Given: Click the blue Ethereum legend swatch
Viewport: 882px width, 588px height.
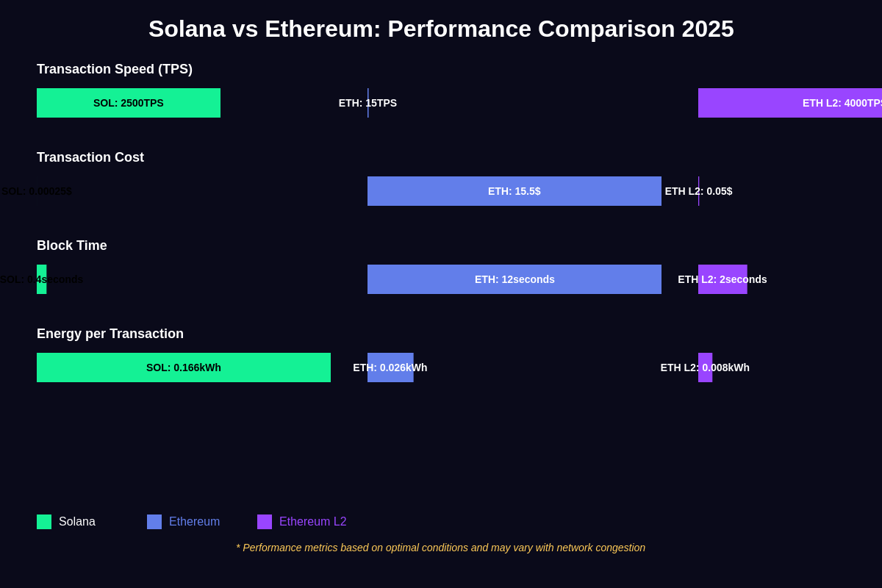Looking at the screenshot, I should pos(154,522).
